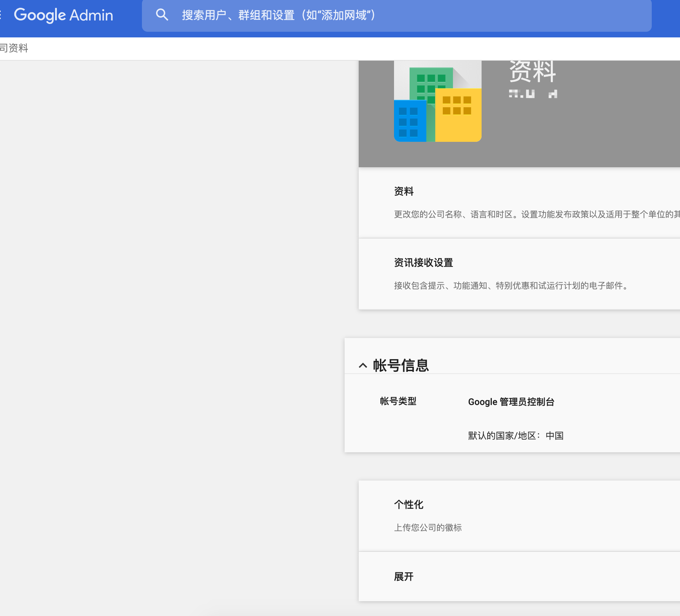This screenshot has width=680, height=616.
Task: Open the 资料 settings section
Action: coord(404,191)
